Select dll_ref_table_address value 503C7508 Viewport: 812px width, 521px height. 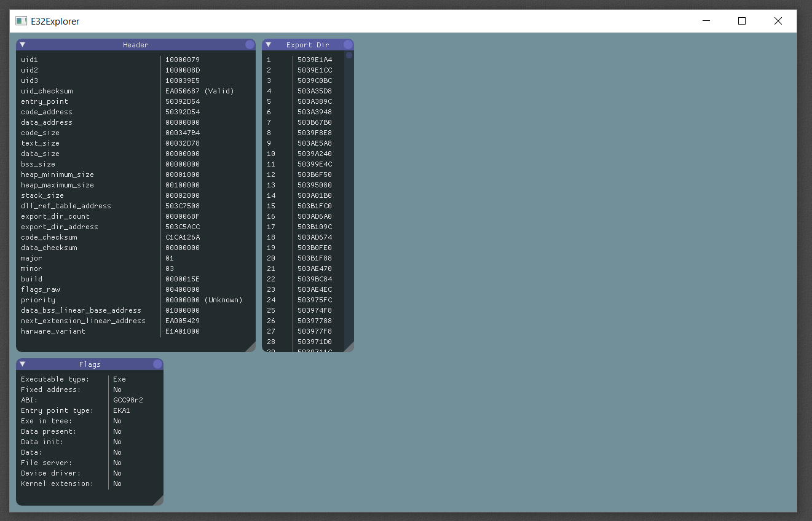coord(183,206)
